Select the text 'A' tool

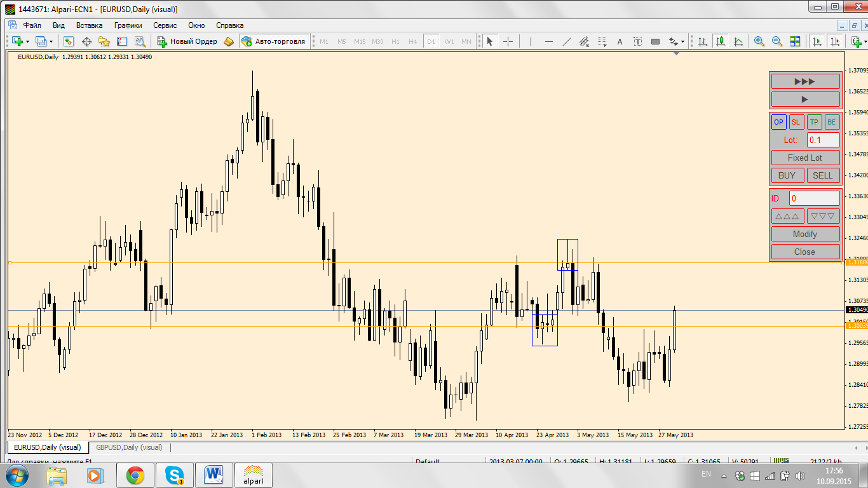(620, 41)
